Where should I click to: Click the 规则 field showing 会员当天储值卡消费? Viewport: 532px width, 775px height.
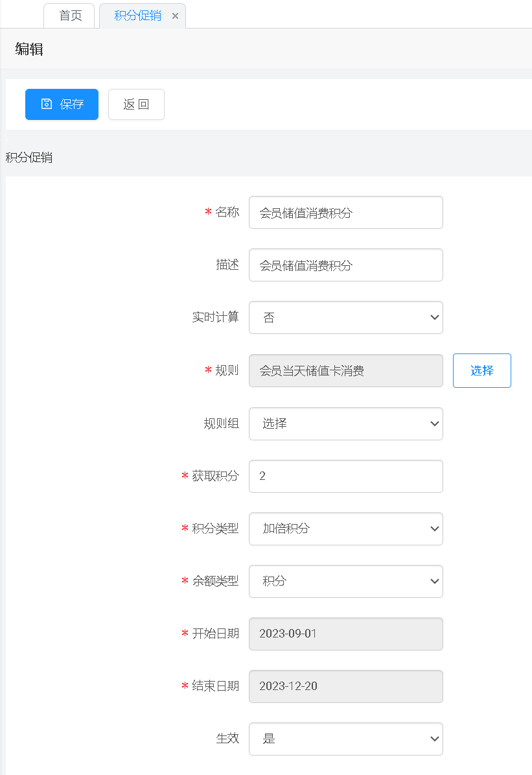click(346, 371)
